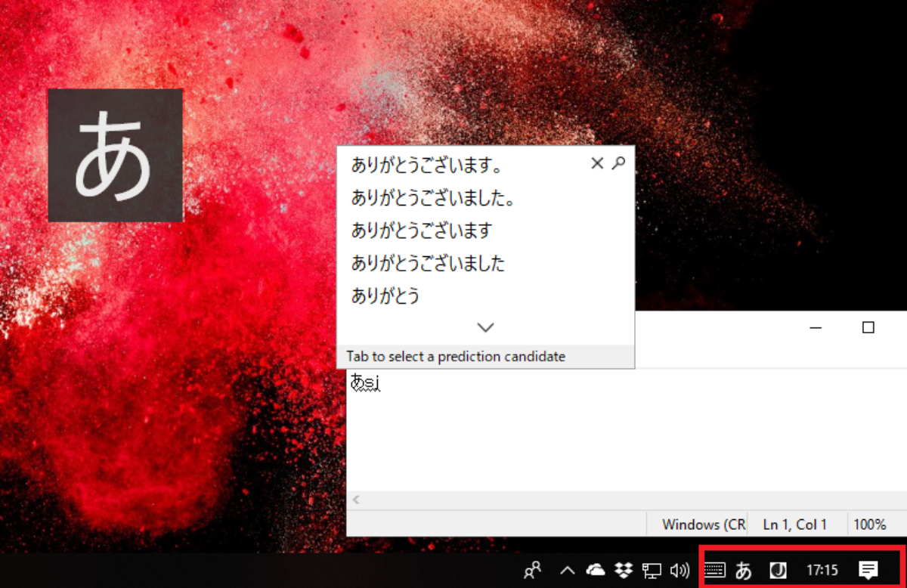Toggle IME input mode あ in taskbar

(x=744, y=571)
